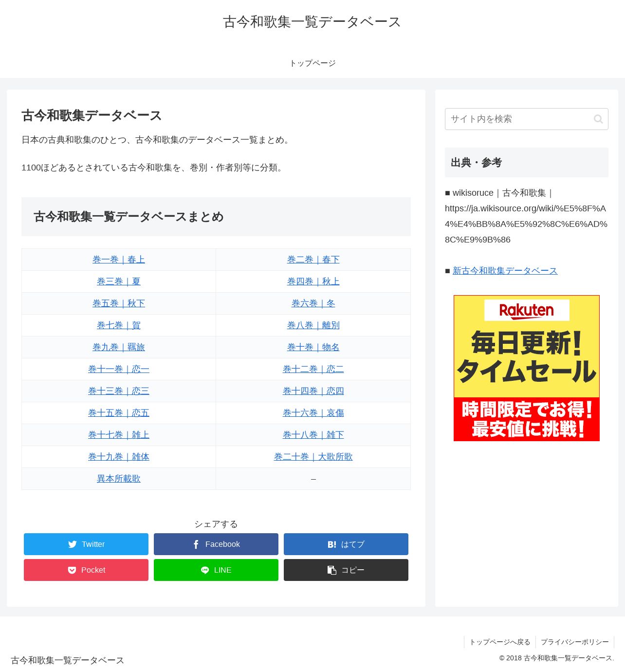Click the シェアする label
The width and height of the screenshot is (625, 672).
(x=216, y=524)
